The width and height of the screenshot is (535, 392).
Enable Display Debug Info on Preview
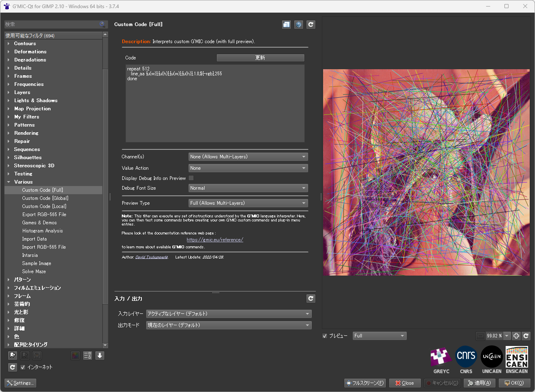click(191, 178)
